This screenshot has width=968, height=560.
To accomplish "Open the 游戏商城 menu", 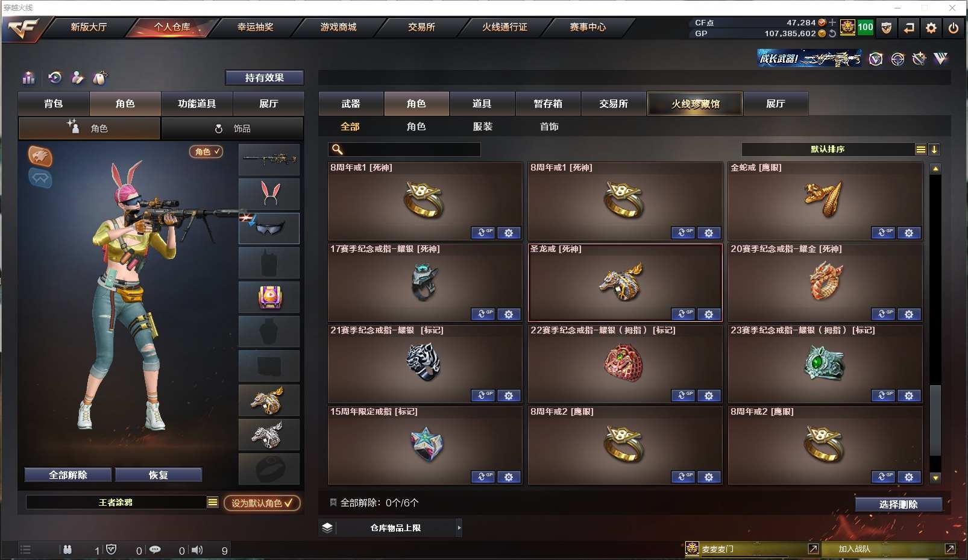I will (338, 27).
